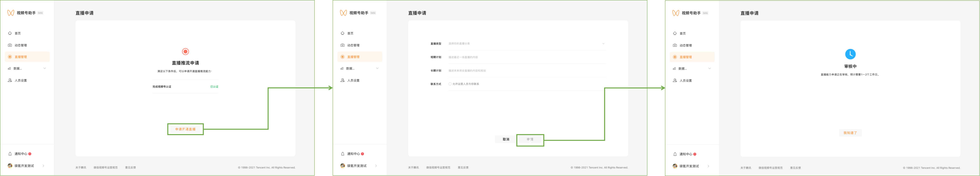Image resolution: width=980 pixels, height=176 pixels.
Task: Select 允许运营人员与你联系 radio button
Action: 450,84
